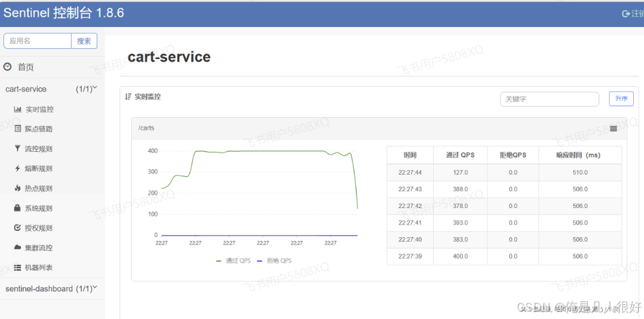Image resolution: width=644 pixels, height=319 pixels.
Task: Click the 378.0 pass QPS value
Action: click(x=460, y=206)
